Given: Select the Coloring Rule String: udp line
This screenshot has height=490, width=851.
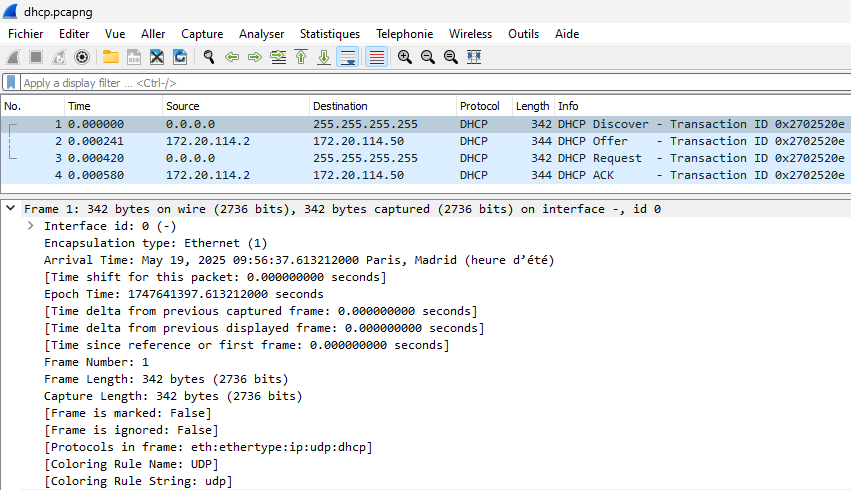Looking at the screenshot, I should tap(138, 481).
